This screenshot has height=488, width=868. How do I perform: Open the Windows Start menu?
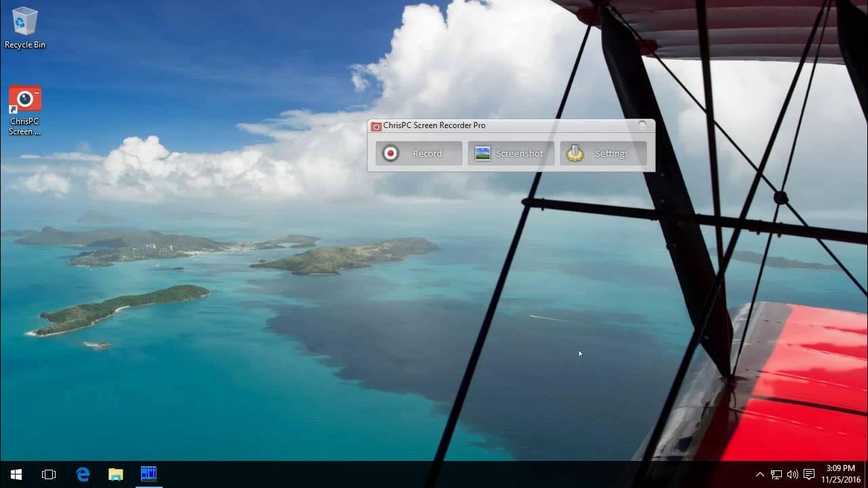coord(16,474)
